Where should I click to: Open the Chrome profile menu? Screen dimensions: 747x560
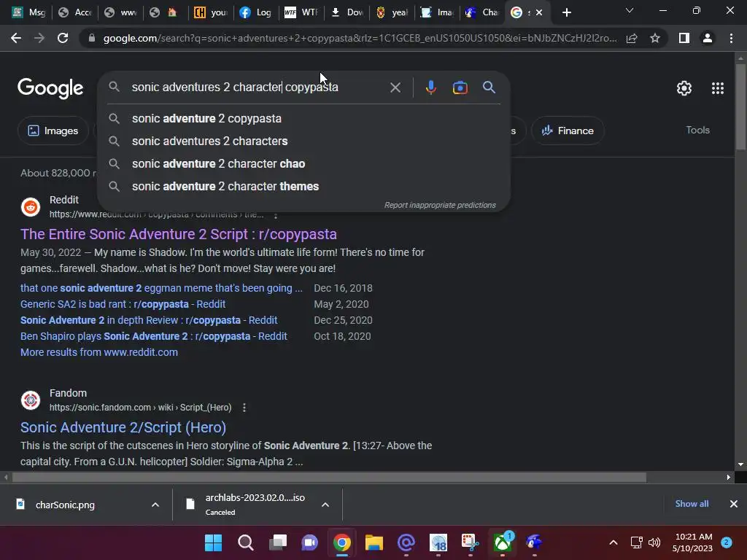708,38
